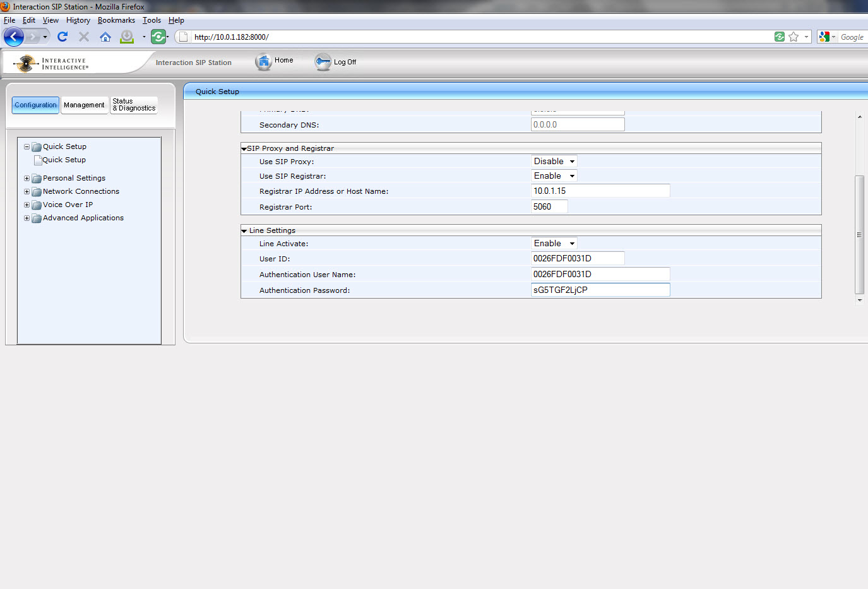Screen dimensions: 868x589
Task: Click the Home icon in header
Action: tap(263, 62)
